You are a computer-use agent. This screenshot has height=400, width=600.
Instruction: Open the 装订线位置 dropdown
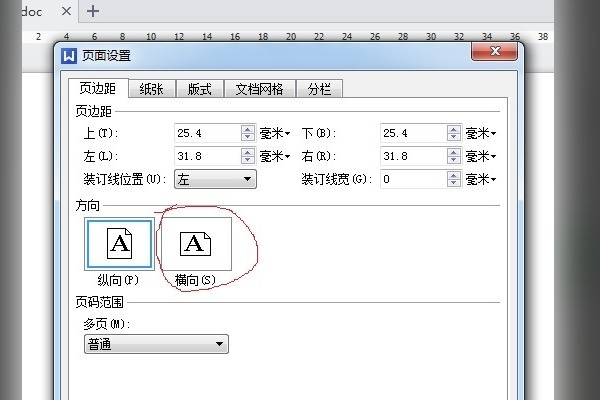pyautogui.click(x=215, y=179)
